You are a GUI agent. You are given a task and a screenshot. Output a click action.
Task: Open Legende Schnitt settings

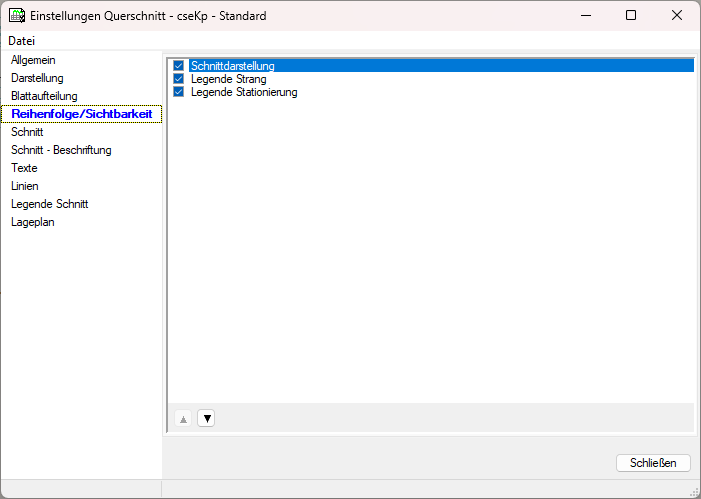(x=50, y=204)
